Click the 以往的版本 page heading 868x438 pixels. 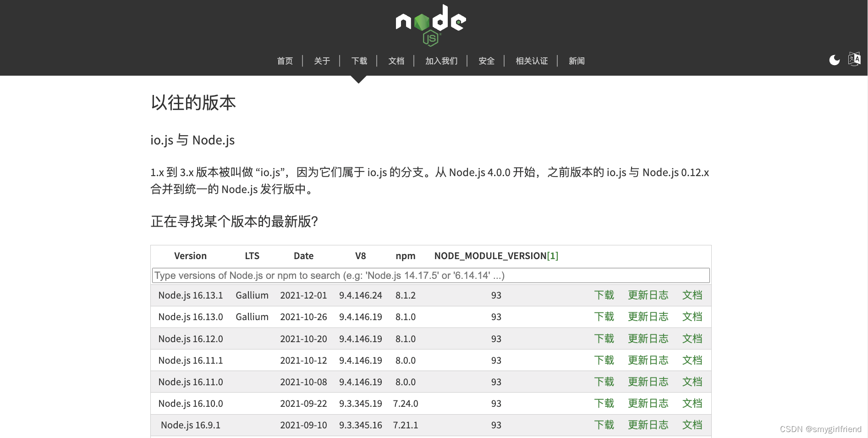[193, 103]
